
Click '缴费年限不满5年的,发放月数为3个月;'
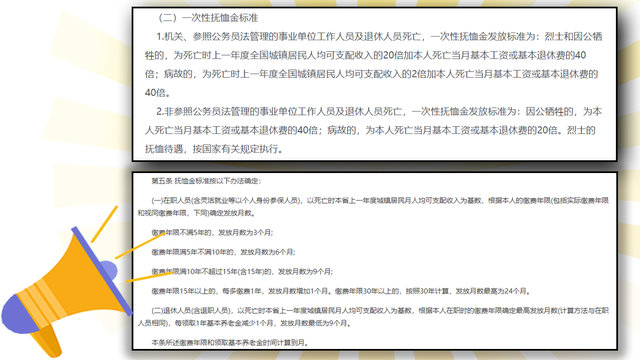[x=212, y=232]
